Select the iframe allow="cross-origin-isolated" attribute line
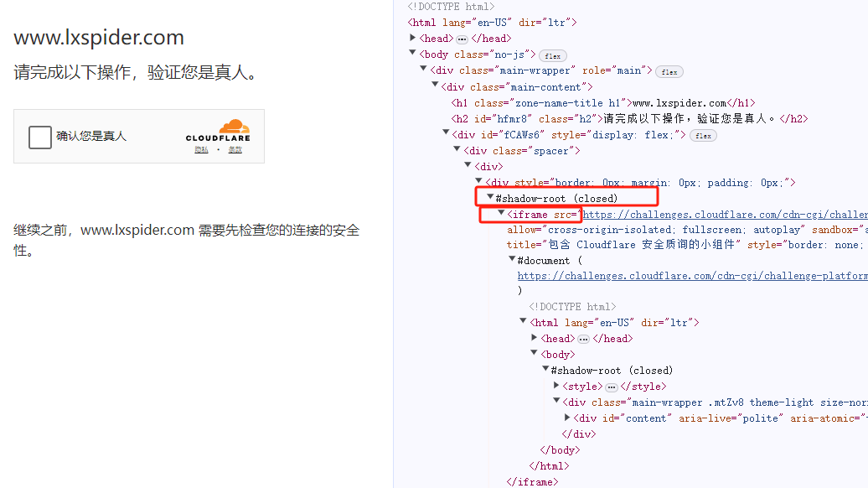The width and height of the screenshot is (868, 488). pyautogui.click(x=687, y=230)
